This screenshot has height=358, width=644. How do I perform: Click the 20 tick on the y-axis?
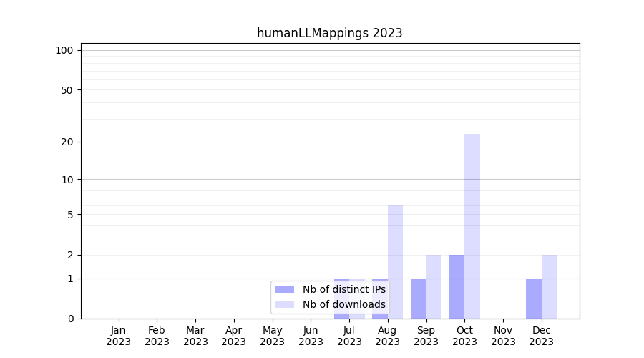tap(67, 142)
